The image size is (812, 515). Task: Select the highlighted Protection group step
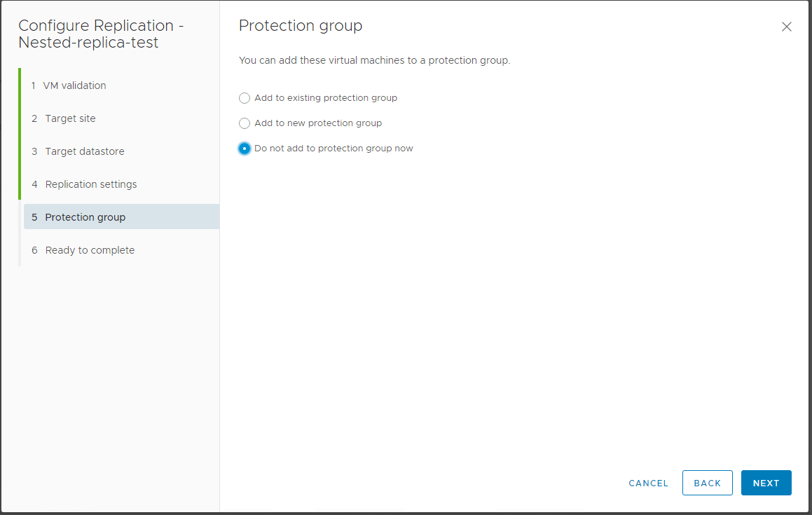(85, 217)
